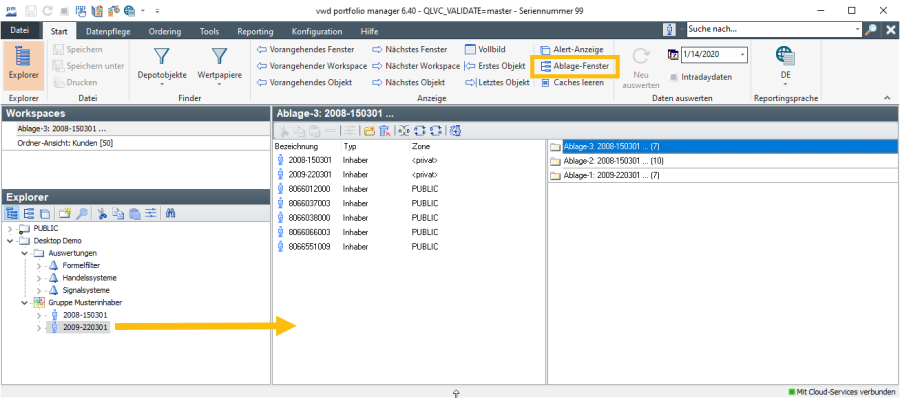The image size is (900, 398).
Task: Toggle Vollbild mode
Action: coord(485,49)
